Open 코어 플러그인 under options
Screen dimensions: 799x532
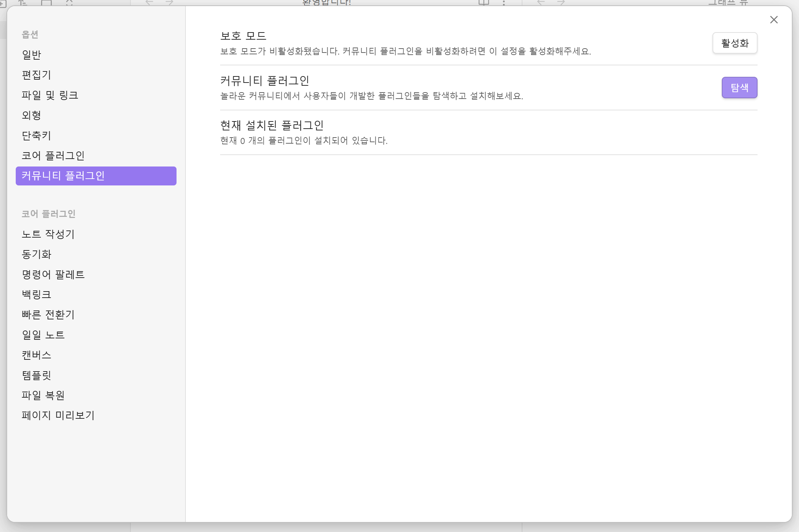click(x=53, y=155)
